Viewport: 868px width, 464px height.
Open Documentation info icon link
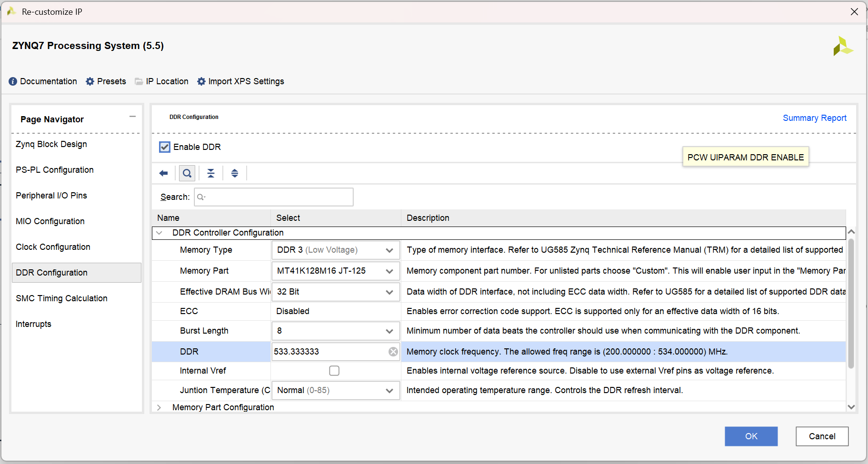pos(13,81)
